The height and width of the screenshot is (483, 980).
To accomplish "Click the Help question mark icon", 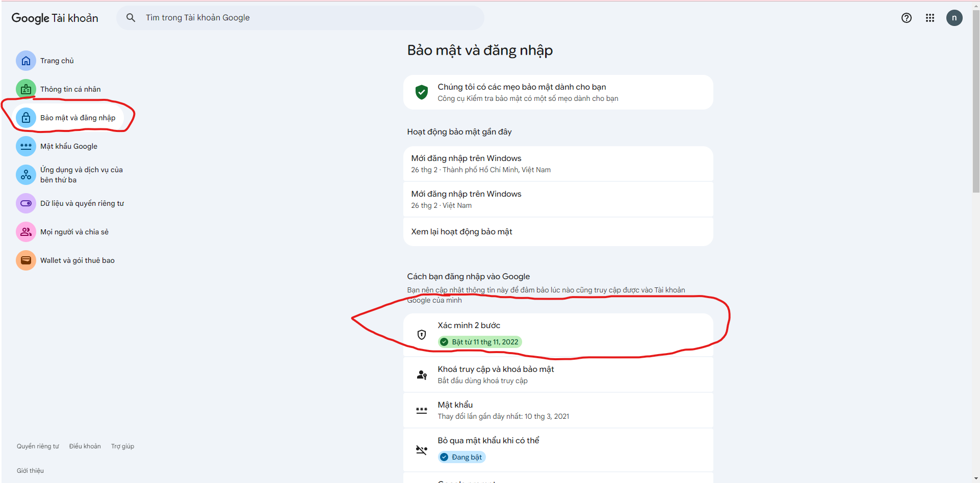I will (x=906, y=18).
